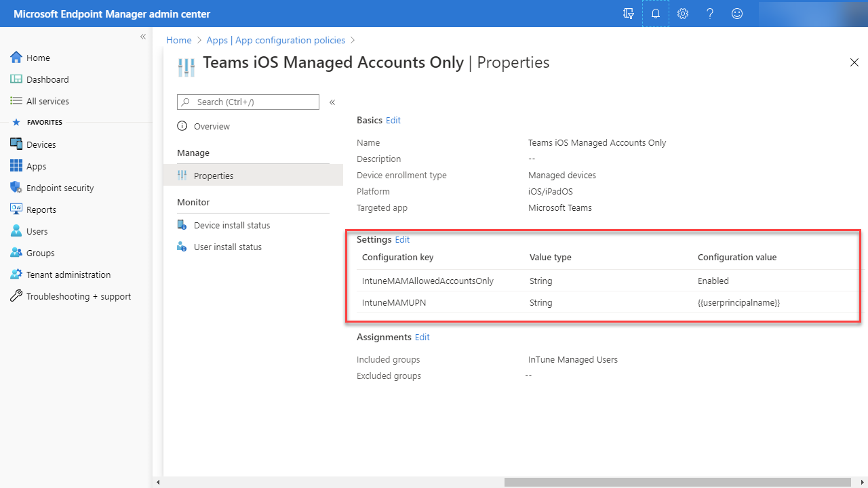Click the Properties sliders icon in menu
The image size is (868, 488).
pyautogui.click(x=182, y=176)
